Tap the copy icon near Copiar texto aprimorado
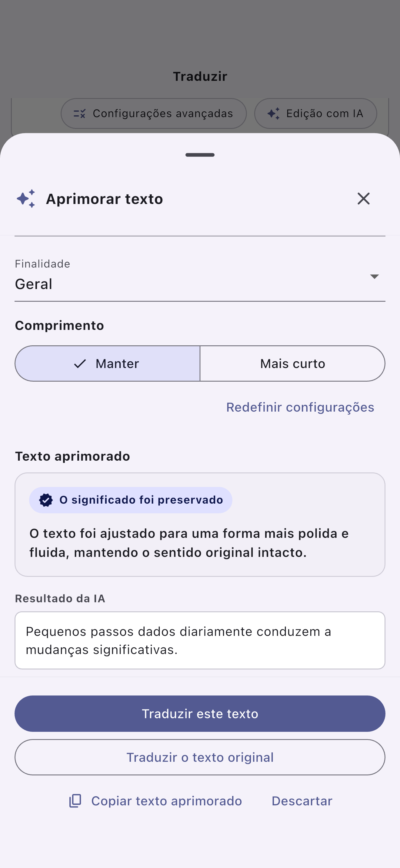Viewport: 400px width, 868px height. click(75, 801)
